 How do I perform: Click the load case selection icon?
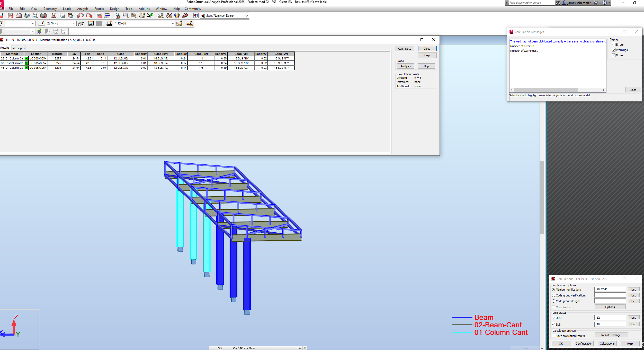[109, 23]
